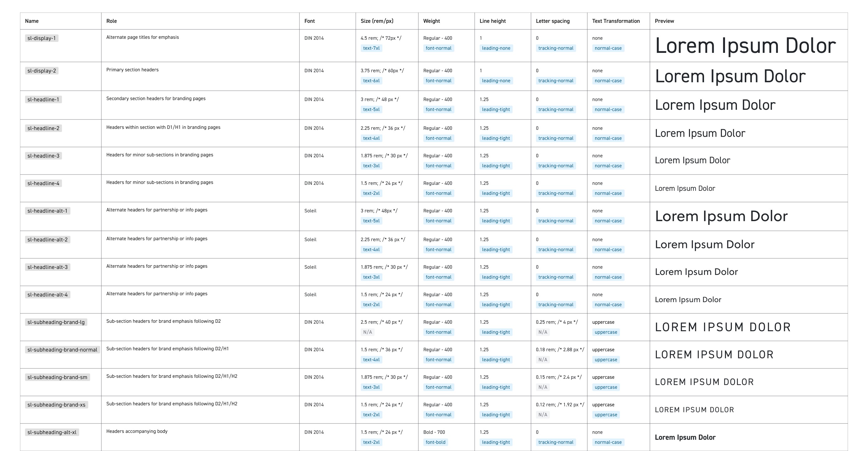
Task: Click 'Alternate page titles for emphasis' text
Action: pyautogui.click(x=143, y=38)
